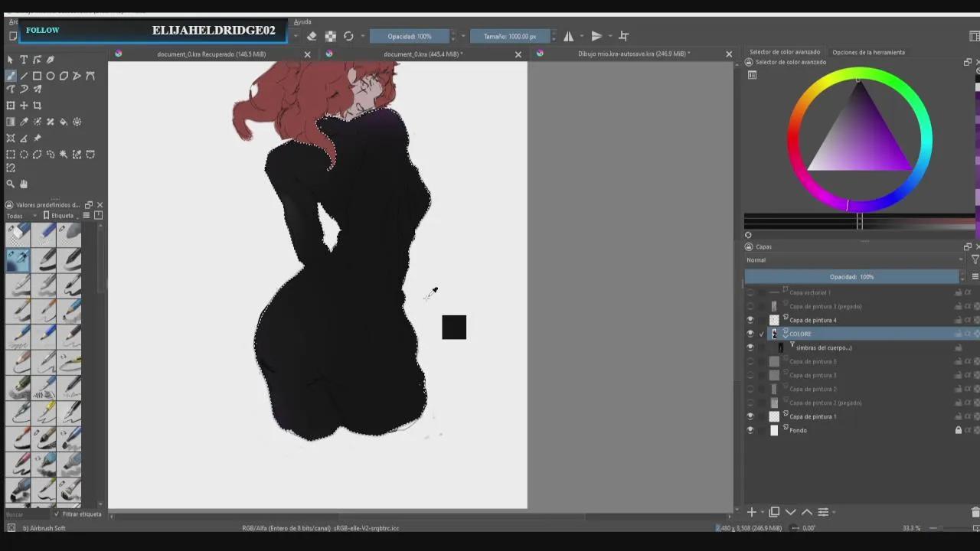980x551 pixels.
Task: Open vertical mirror options dropdown arrow
Action: click(609, 36)
